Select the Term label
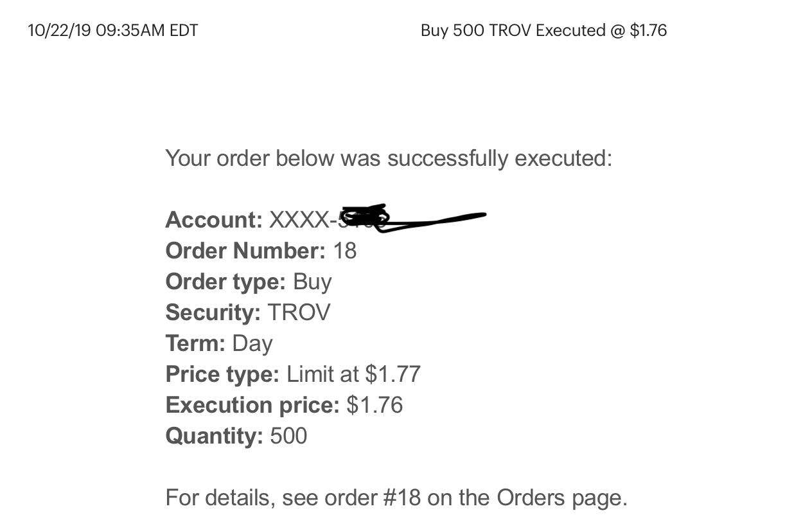812x531 pixels. click(195, 343)
